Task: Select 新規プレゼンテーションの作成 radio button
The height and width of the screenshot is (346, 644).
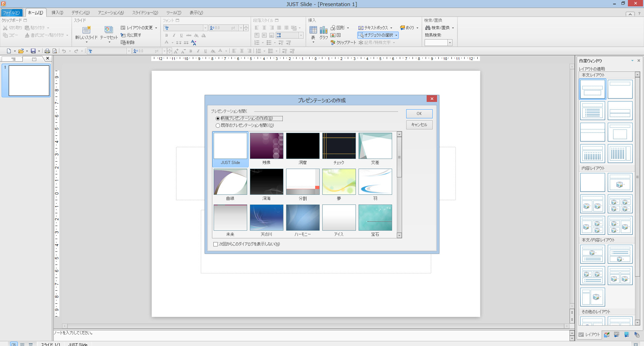Action: (218, 118)
